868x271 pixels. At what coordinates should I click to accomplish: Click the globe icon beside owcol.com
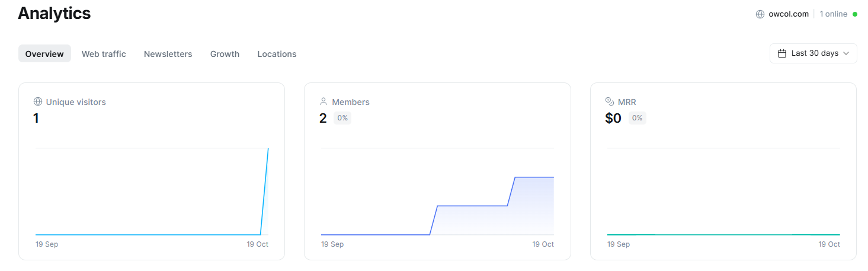point(760,14)
